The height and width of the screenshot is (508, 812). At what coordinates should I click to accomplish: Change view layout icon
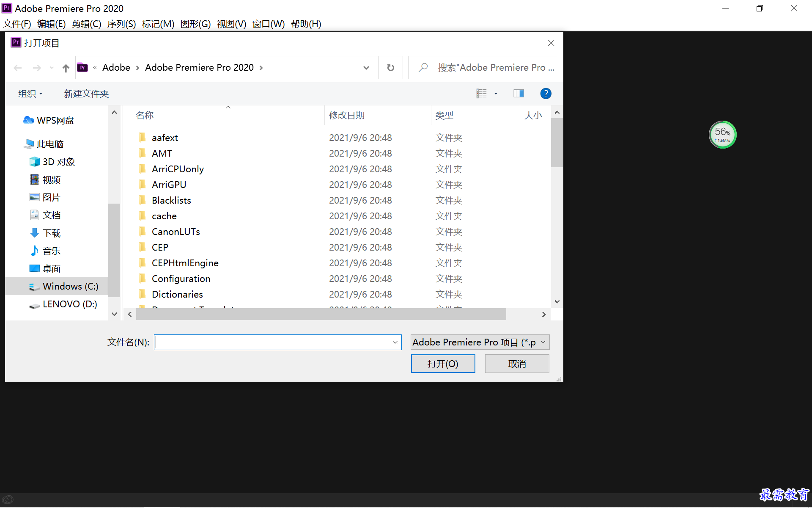click(x=482, y=94)
